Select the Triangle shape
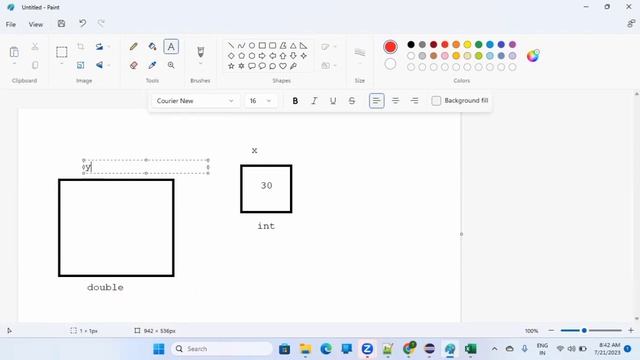 pos(293,45)
